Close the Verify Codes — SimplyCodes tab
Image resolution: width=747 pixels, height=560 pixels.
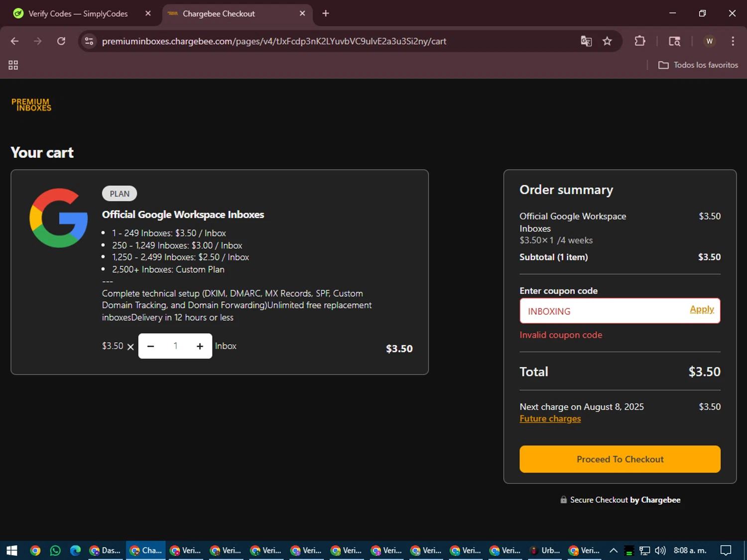click(x=148, y=13)
